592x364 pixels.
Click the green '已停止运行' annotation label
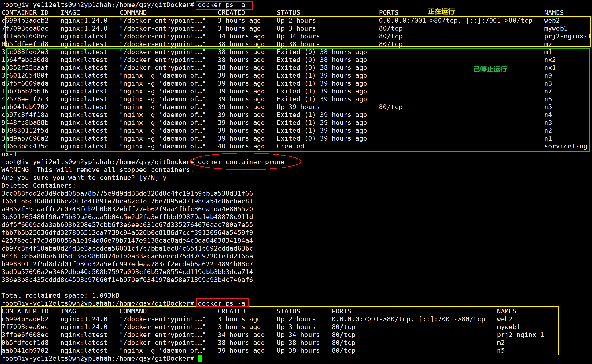click(490, 69)
